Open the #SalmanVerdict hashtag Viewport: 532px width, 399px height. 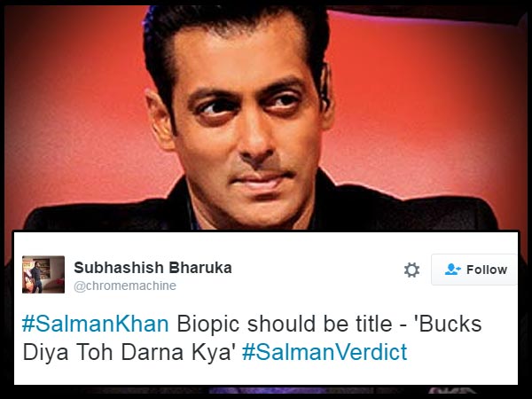click(325, 352)
